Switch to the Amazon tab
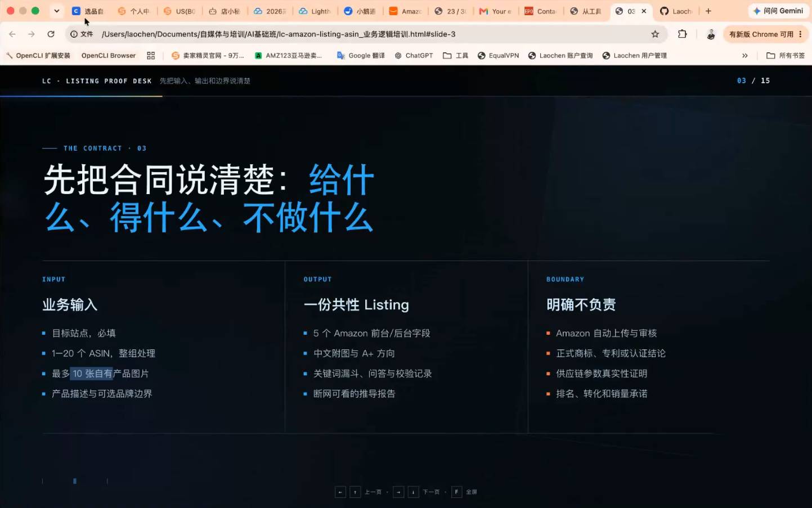The image size is (812, 508). pyautogui.click(x=406, y=11)
